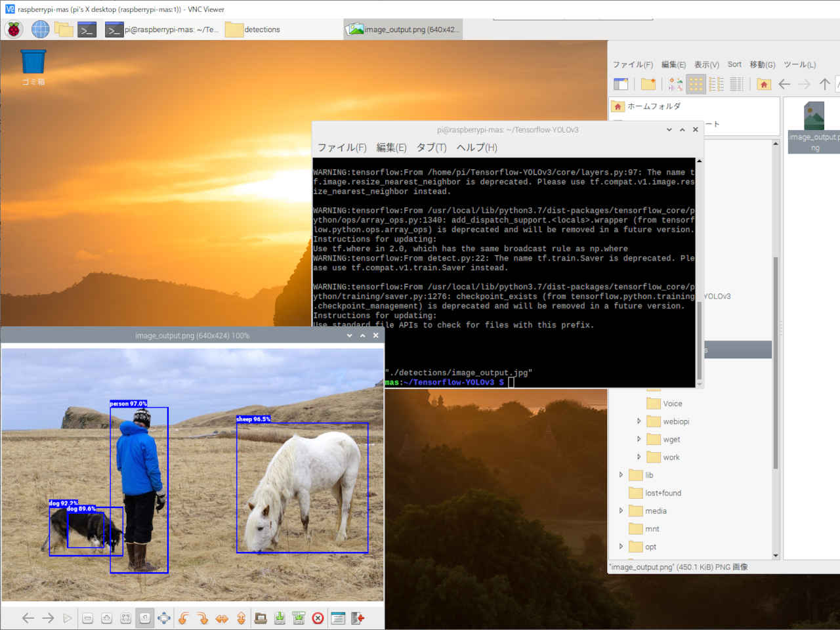
Task: Expand the opt folder in tree
Action: click(x=621, y=546)
